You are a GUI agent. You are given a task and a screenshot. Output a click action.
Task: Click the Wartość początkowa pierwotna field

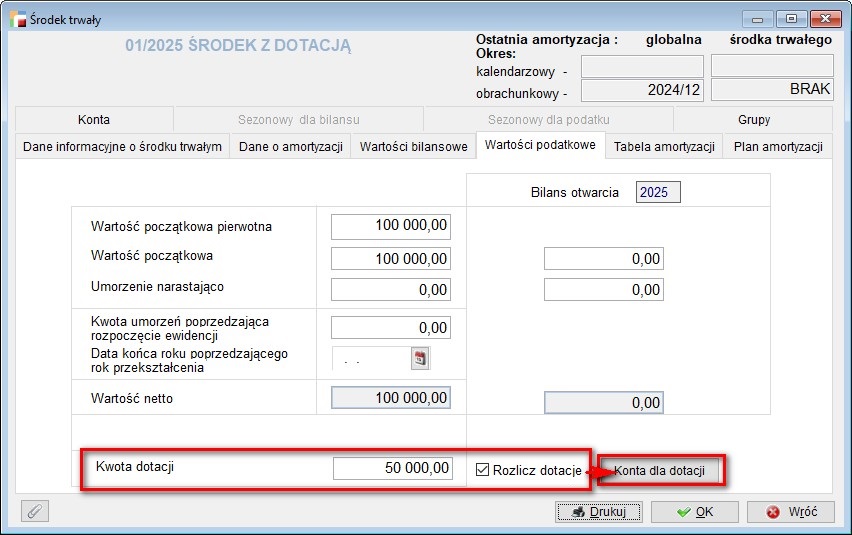click(391, 227)
